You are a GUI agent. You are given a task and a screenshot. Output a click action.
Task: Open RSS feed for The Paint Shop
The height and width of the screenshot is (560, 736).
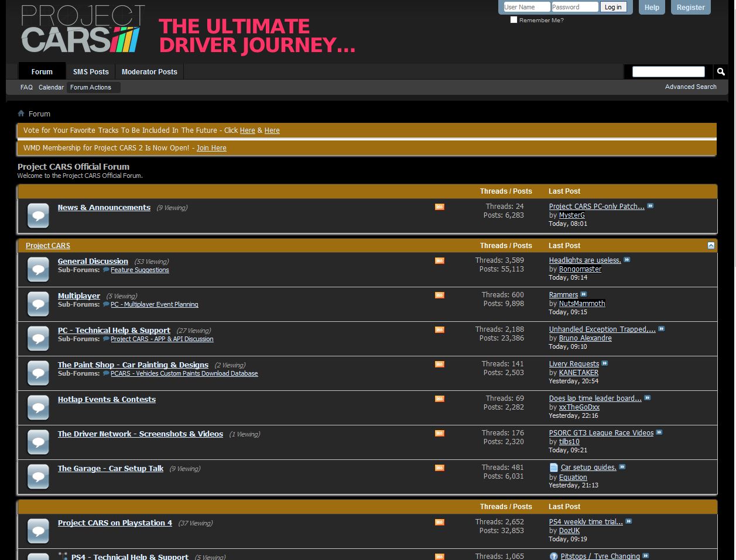pyautogui.click(x=440, y=365)
